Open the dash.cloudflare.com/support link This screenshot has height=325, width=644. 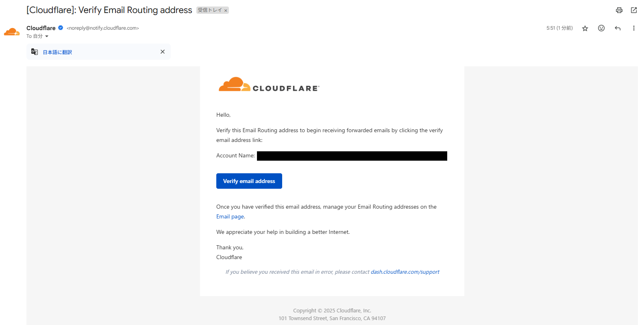(x=405, y=272)
